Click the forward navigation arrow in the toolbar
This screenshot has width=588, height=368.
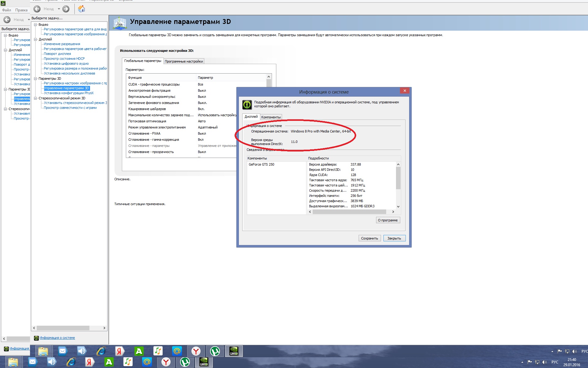66,9
